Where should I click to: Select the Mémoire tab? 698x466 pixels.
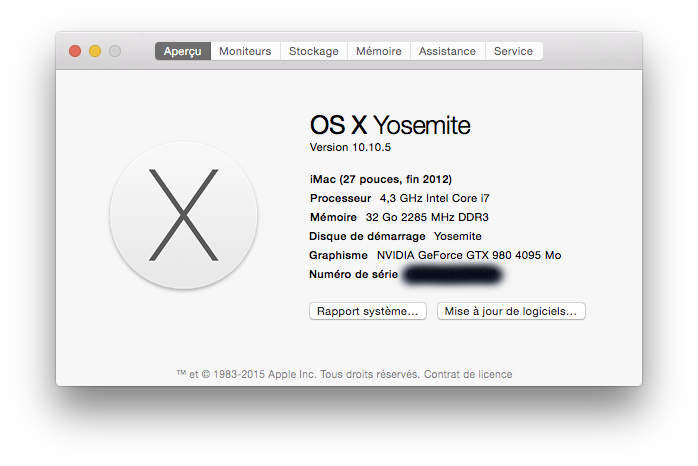(x=379, y=51)
